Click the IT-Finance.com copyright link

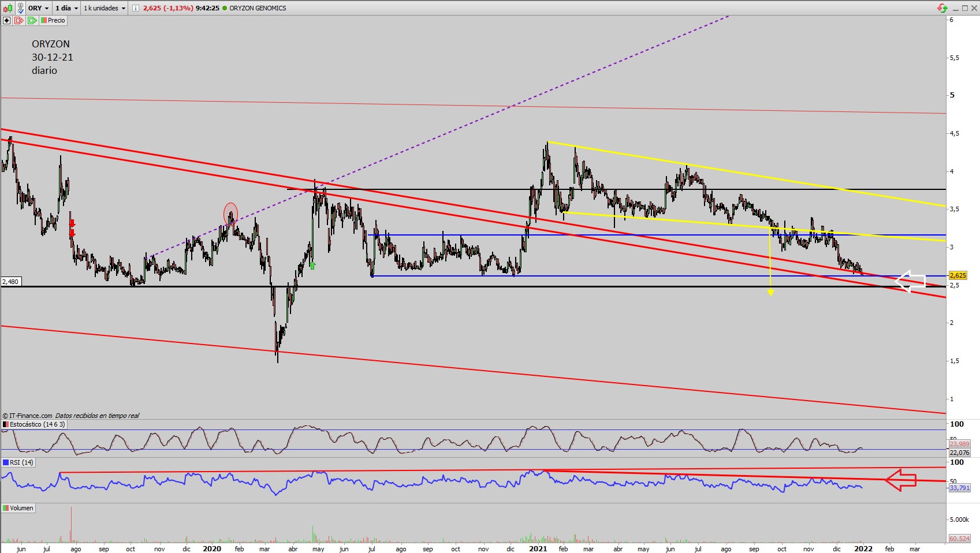point(28,416)
